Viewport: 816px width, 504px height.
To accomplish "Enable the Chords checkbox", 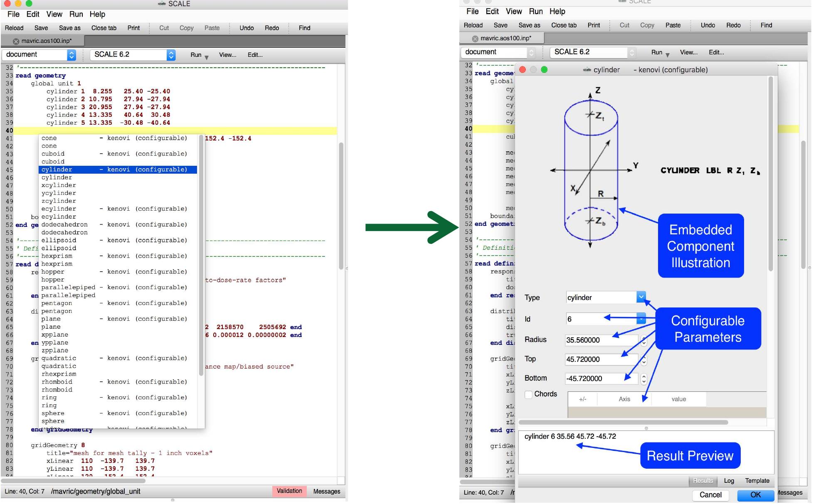I will 529,395.
